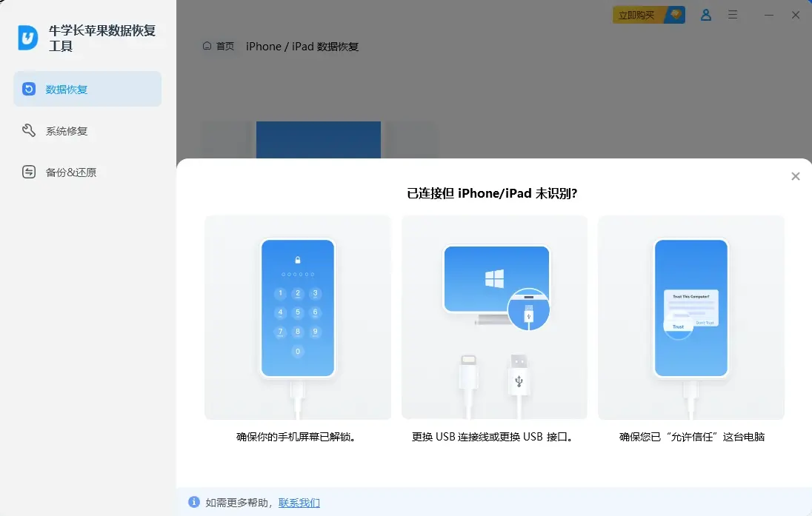Select the 数据恢复 sidebar item
812x516 pixels.
tap(87, 89)
